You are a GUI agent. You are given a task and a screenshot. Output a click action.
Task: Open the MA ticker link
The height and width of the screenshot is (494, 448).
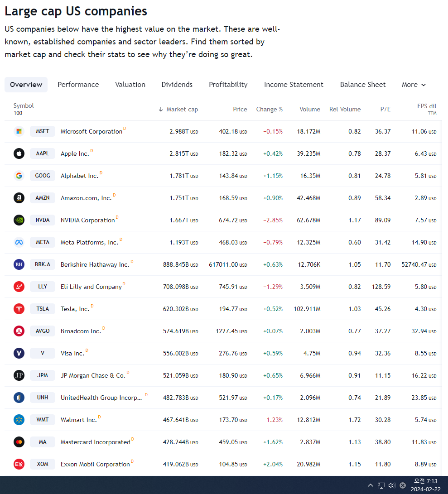[x=43, y=442]
